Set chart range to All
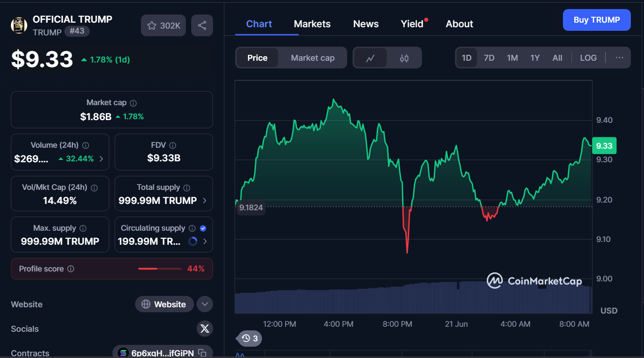Viewport: 644px width, 358px height. (x=557, y=58)
